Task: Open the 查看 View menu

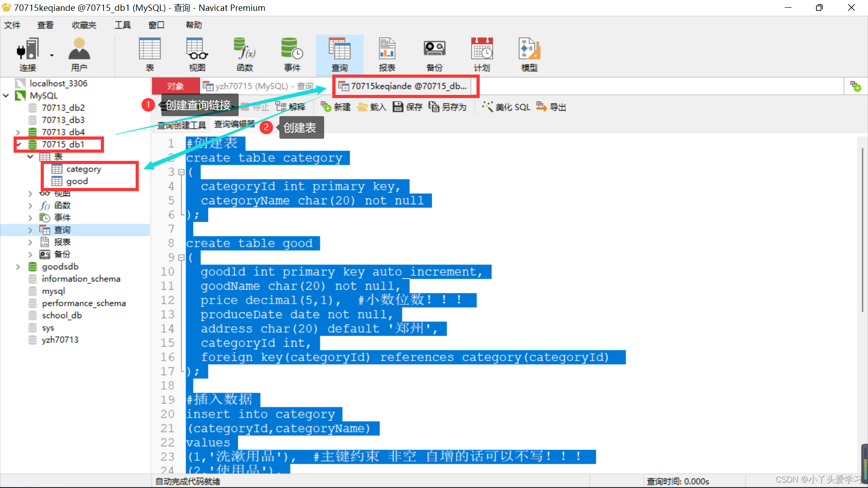Action: point(45,25)
